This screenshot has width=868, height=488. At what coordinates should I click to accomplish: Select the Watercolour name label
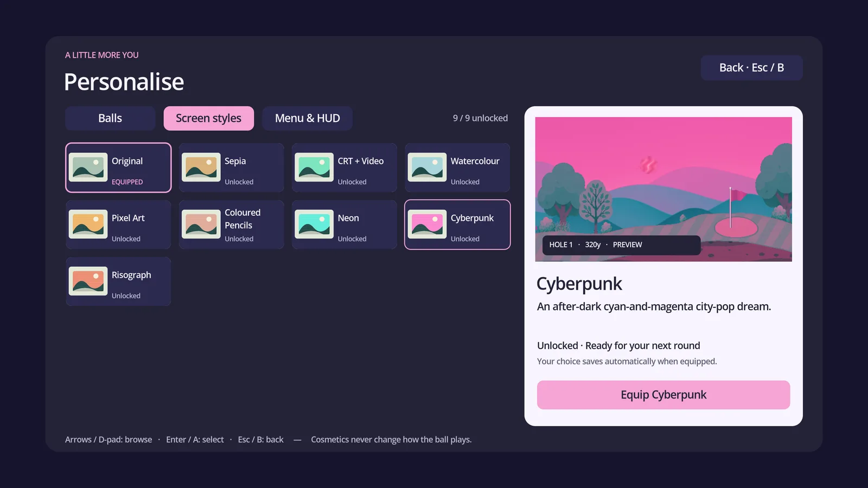point(475,161)
